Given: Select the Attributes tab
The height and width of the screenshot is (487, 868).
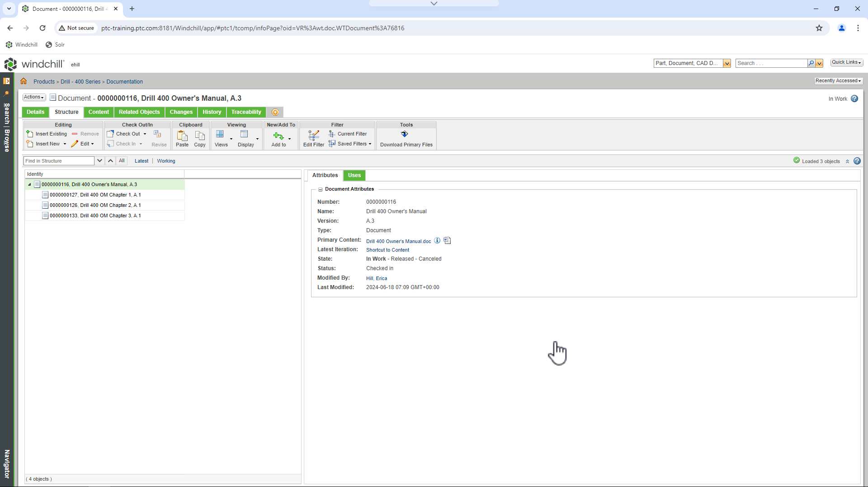Looking at the screenshot, I should (325, 175).
